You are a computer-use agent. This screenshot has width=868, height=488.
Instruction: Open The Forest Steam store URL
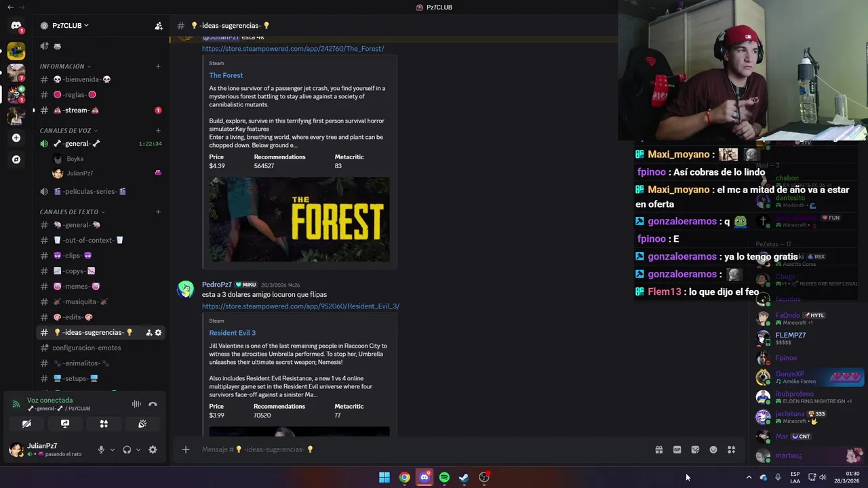(x=293, y=49)
